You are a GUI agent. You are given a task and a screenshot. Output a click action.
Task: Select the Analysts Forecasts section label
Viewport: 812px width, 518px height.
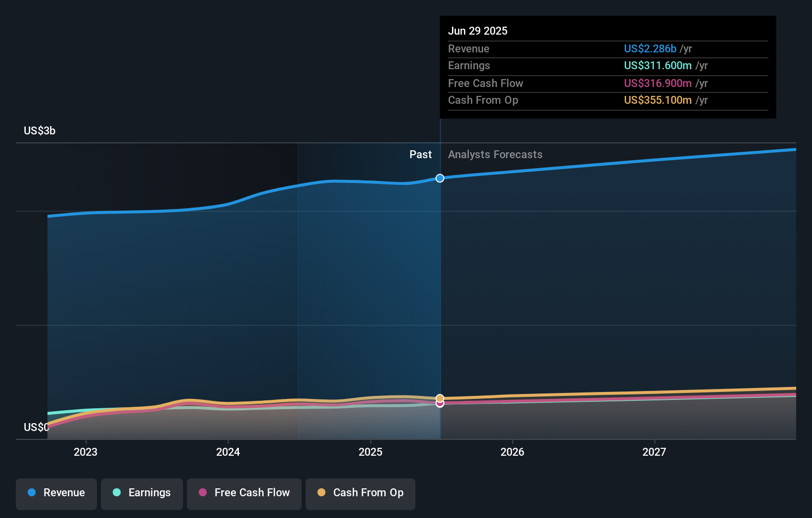pyautogui.click(x=495, y=154)
